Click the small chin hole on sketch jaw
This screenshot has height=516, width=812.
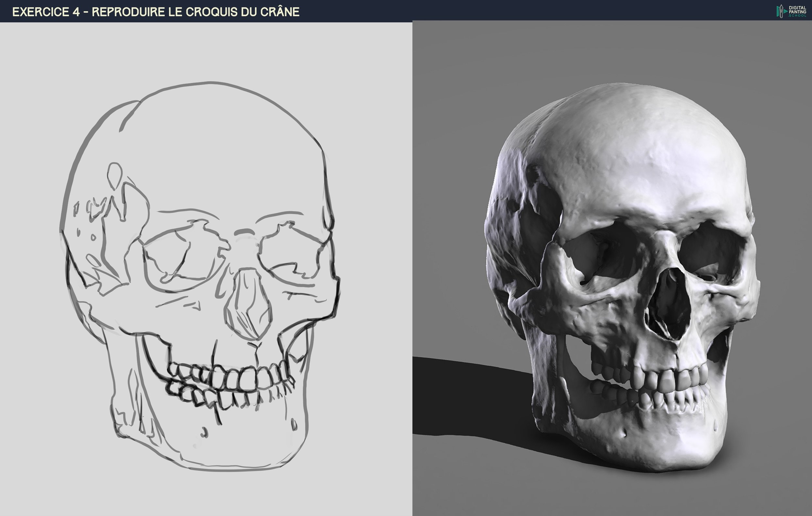tap(204, 432)
